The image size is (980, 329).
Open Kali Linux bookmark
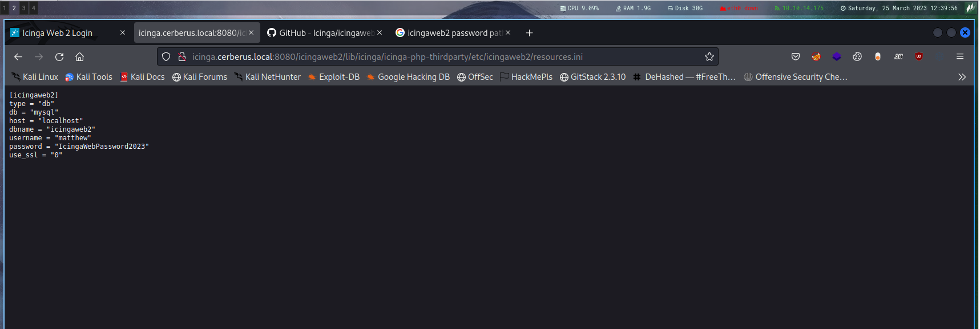(x=35, y=77)
